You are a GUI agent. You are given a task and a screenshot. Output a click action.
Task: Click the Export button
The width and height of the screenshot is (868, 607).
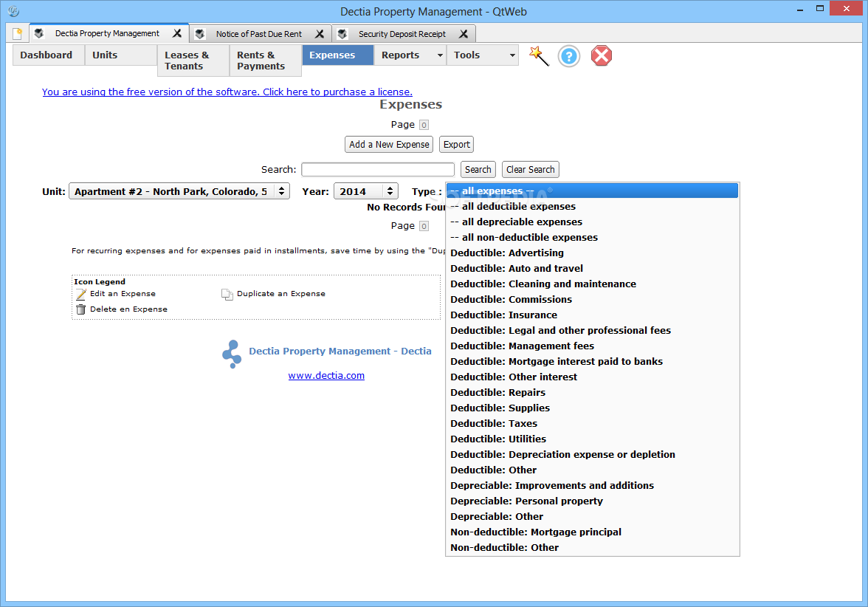click(x=456, y=145)
